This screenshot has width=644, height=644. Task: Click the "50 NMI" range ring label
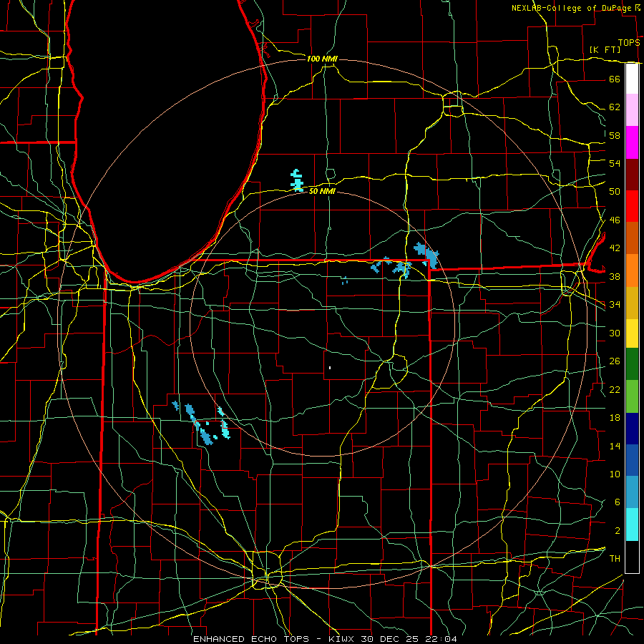[x=322, y=191]
